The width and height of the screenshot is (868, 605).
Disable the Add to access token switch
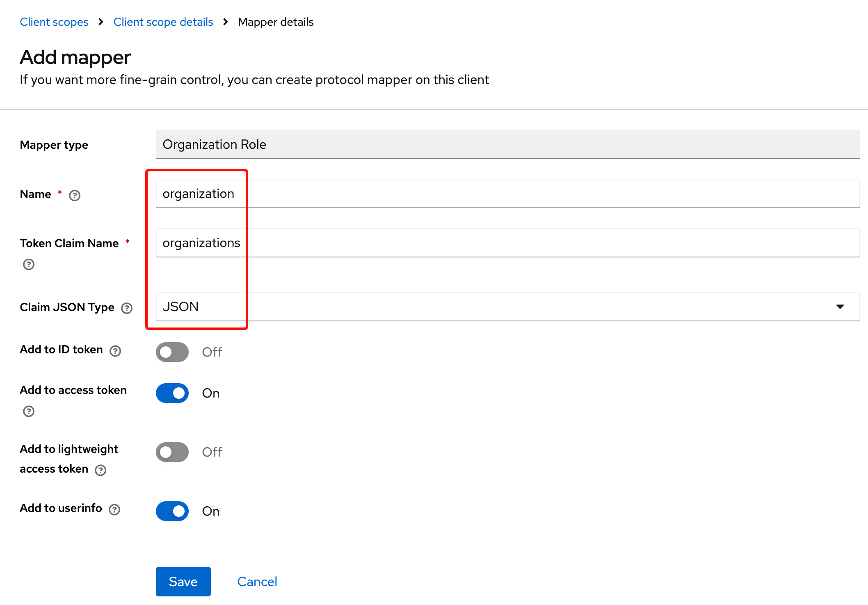point(172,393)
